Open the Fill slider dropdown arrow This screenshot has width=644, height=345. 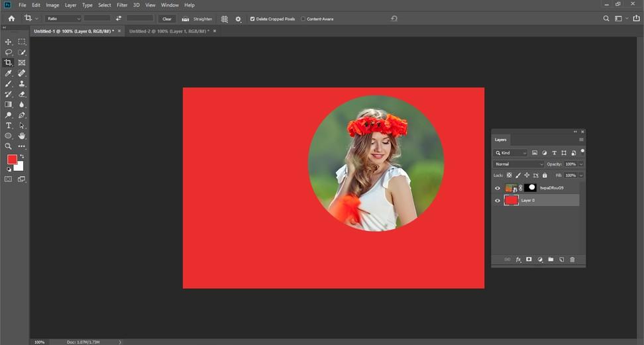coord(581,175)
